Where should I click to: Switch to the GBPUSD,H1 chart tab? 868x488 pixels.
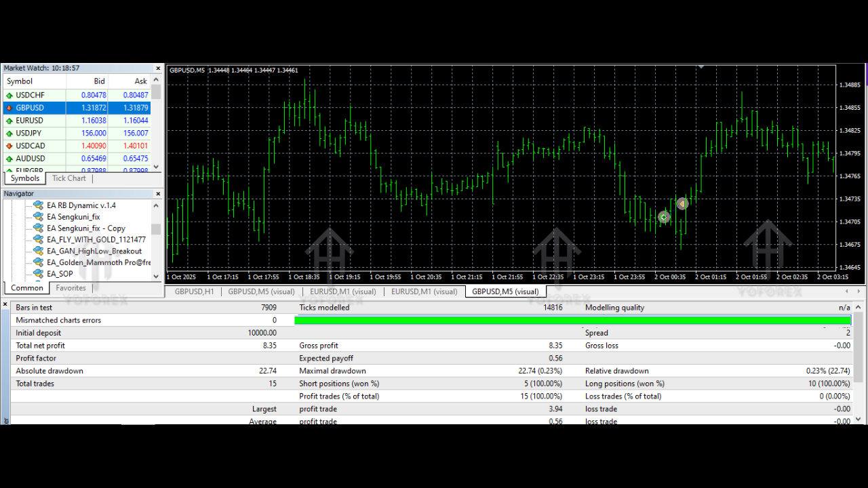click(x=193, y=291)
